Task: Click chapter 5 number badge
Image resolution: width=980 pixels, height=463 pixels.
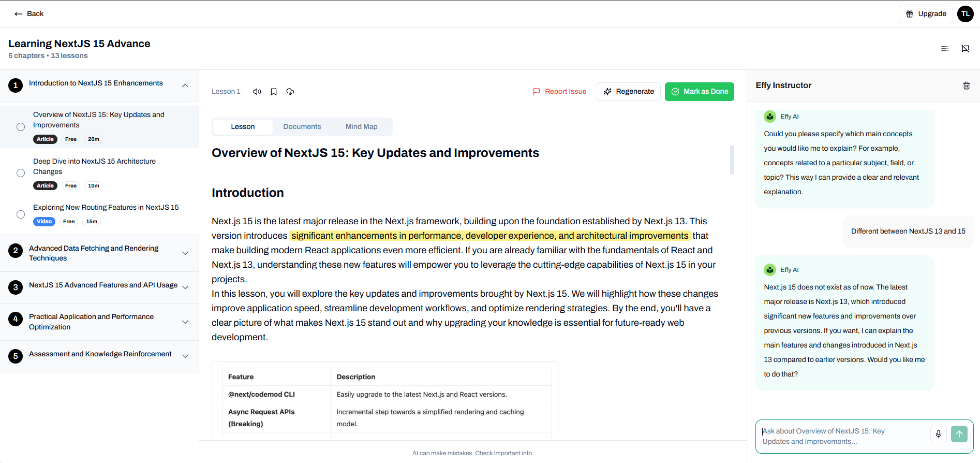Action: click(x=16, y=356)
